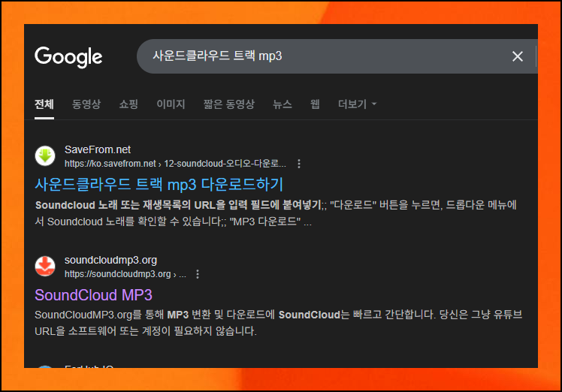562x392 pixels.
Task: Click the ko.savefrom.net URL breadcrumb
Action: [x=175, y=164]
